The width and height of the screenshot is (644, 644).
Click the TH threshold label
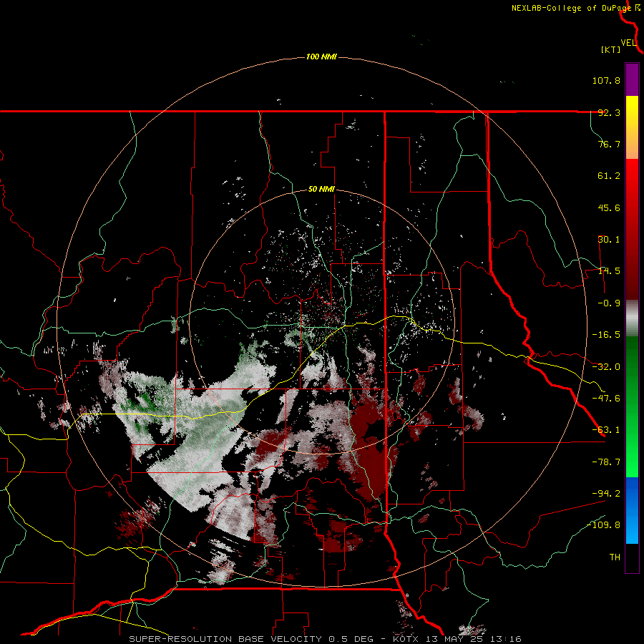click(x=615, y=557)
